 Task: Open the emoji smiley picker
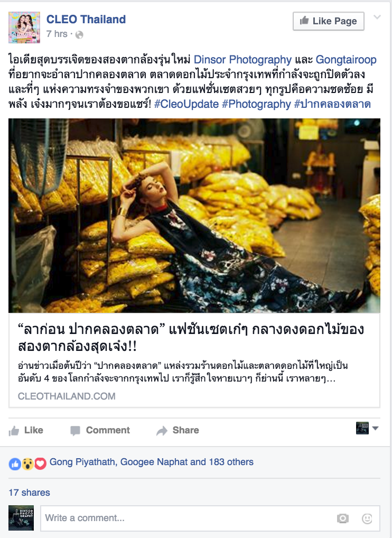367,518
